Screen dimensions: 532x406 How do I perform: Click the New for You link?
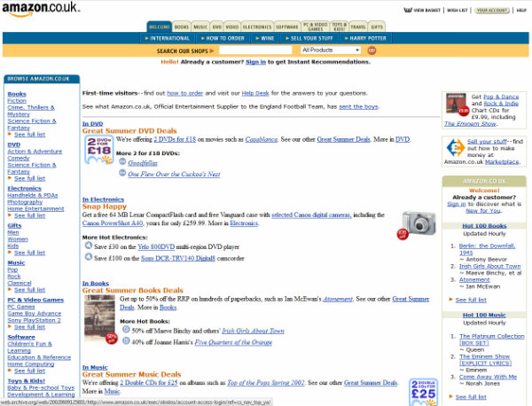(483, 211)
